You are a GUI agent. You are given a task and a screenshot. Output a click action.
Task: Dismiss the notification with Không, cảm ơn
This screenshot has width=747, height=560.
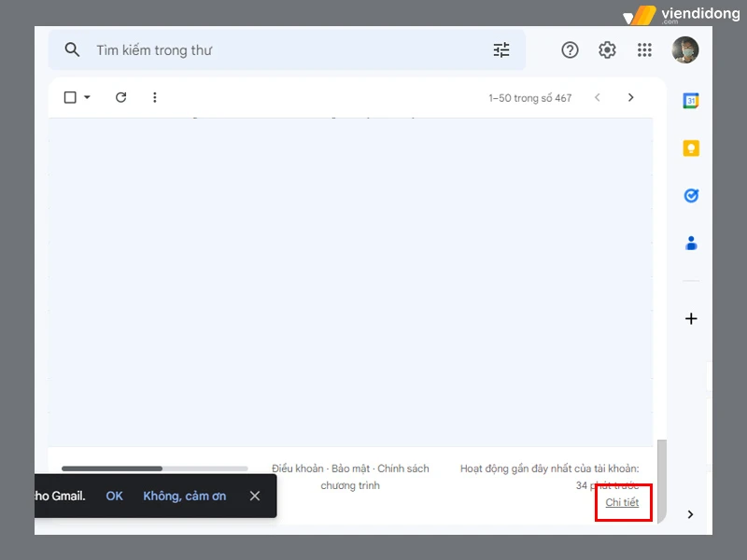pyautogui.click(x=184, y=496)
